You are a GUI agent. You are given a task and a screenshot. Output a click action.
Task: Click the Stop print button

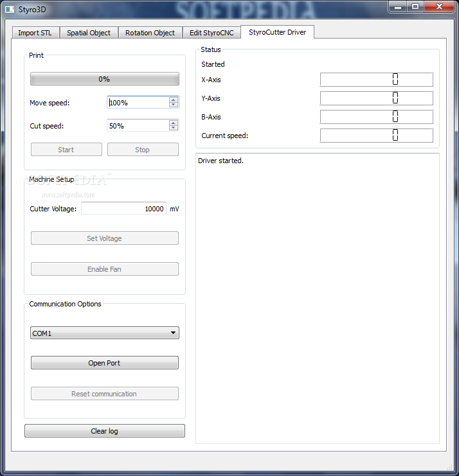(143, 150)
